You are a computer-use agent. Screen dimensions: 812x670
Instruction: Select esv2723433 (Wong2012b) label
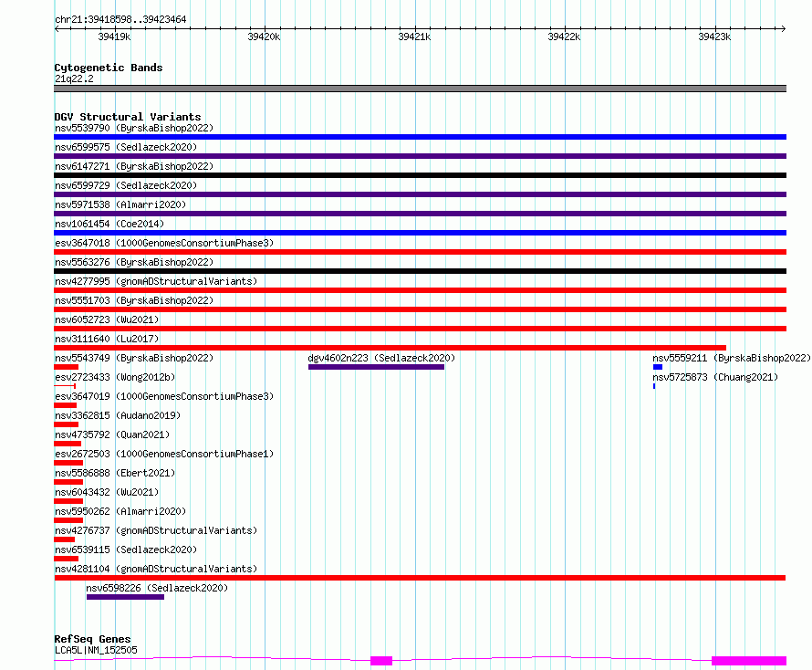pos(115,377)
